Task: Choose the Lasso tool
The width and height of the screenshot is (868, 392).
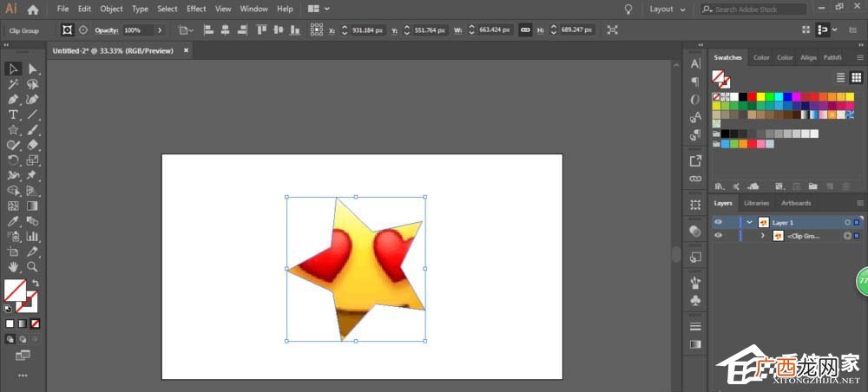Action: click(x=33, y=84)
